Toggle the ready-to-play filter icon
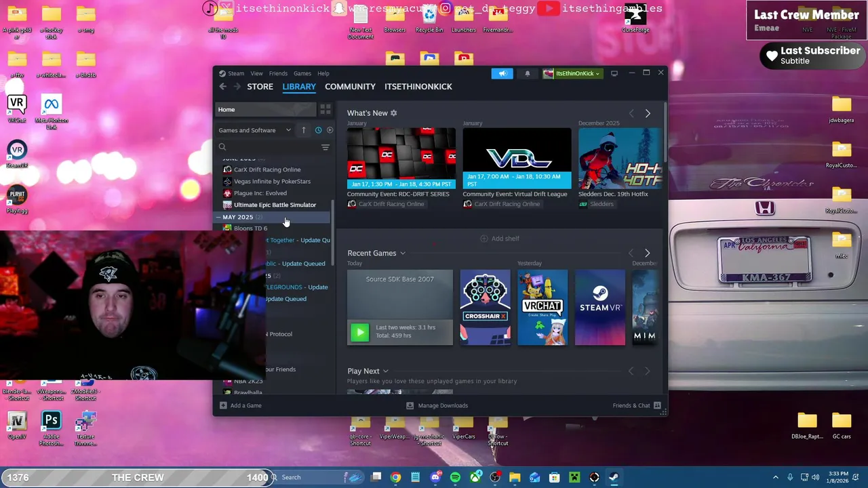The height and width of the screenshot is (488, 868). click(x=330, y=130)
